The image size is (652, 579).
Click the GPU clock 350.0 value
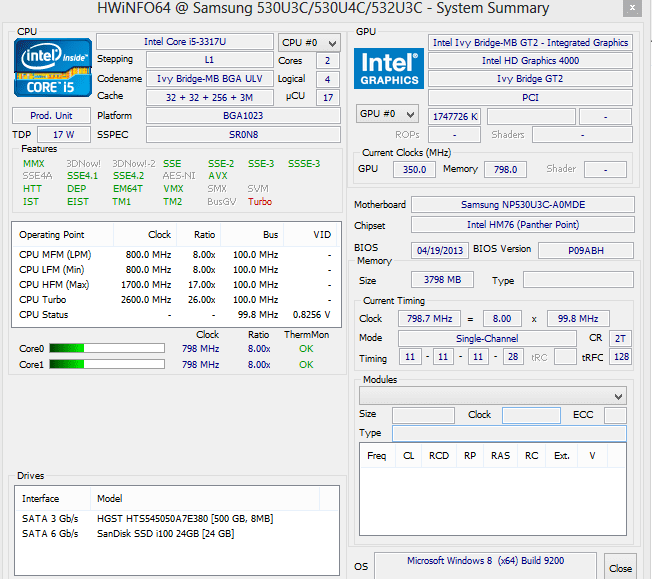(414, 170)
